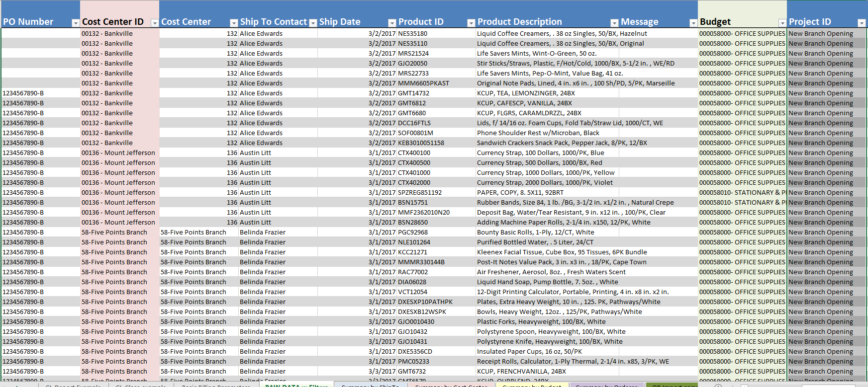The height and width of the screenshot is (387, 868).
Task: Click the Purified Bottled Water description
Action: pos(535,242)
